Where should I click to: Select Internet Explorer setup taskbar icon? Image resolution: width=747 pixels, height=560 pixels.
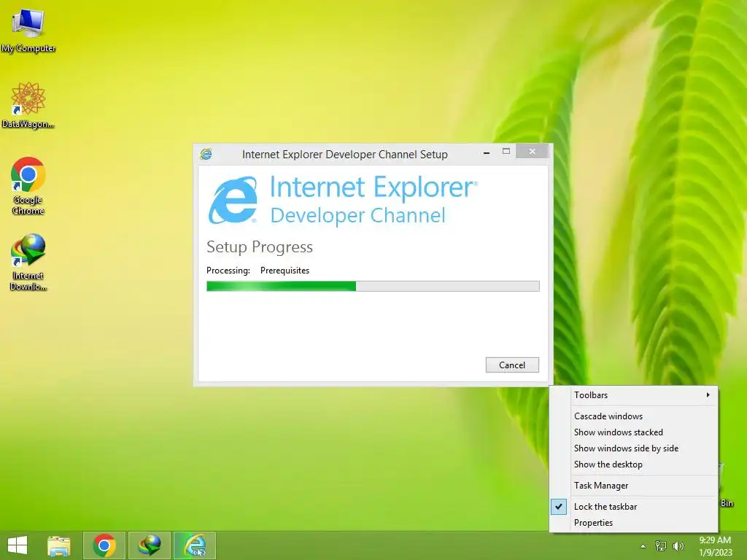[x=194, y=545]
